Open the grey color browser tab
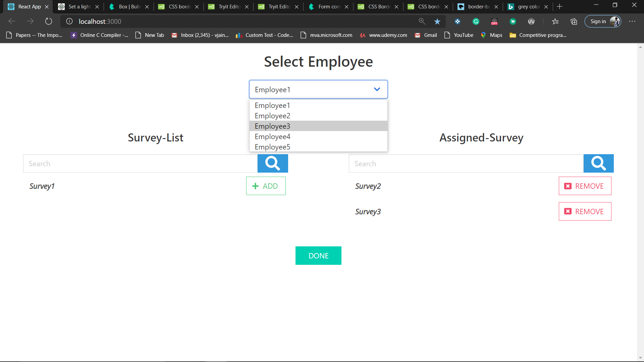The image size is (644, 362). click(x=528, y=7)
